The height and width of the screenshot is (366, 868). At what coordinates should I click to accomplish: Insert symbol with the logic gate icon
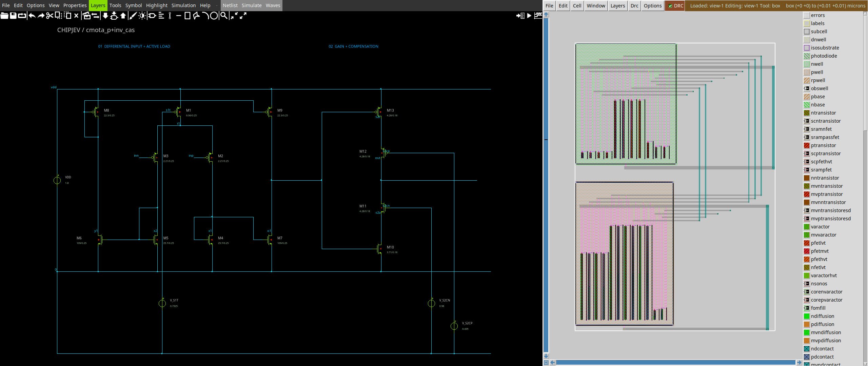click(x=152, y=16)
